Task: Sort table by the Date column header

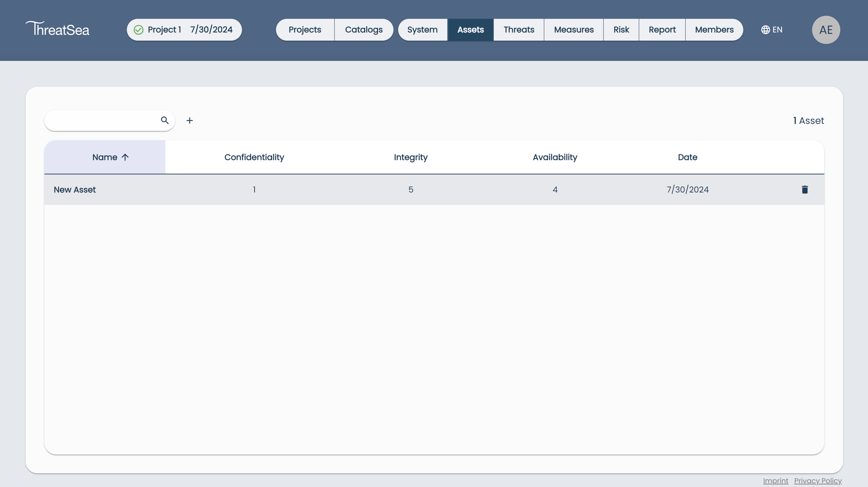Action: point(687,157)
